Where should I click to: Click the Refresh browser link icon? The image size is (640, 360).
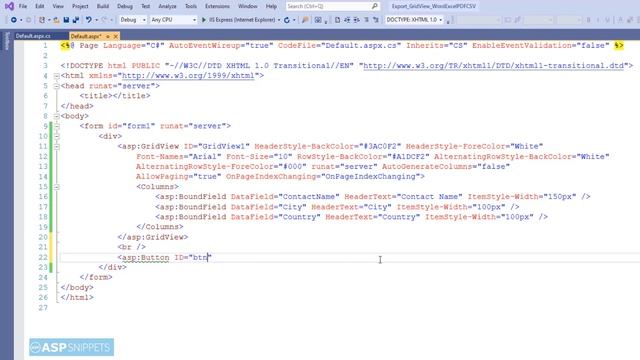(287, 20)
